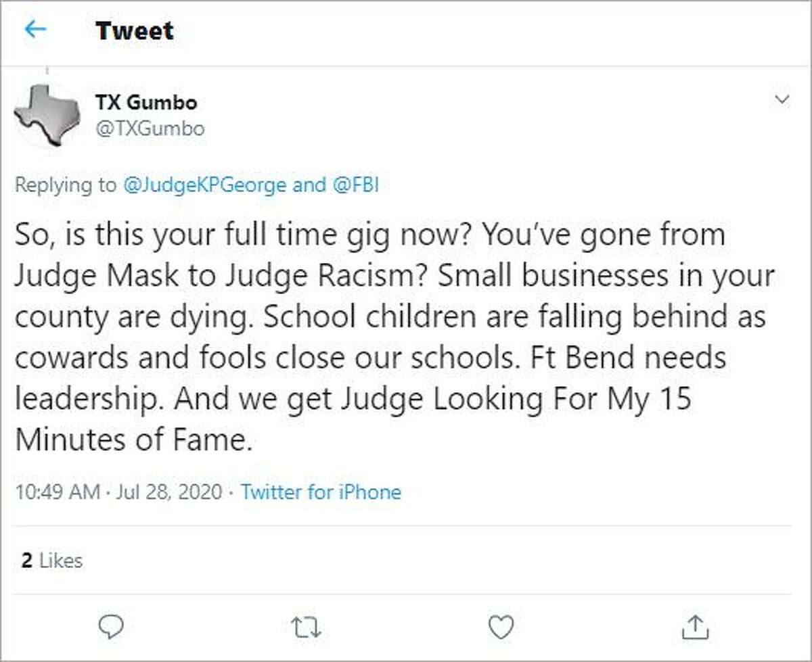812x662 pixels.
Task: Click the Twitter for iPhone source link
Action: (x=321, y=492)
